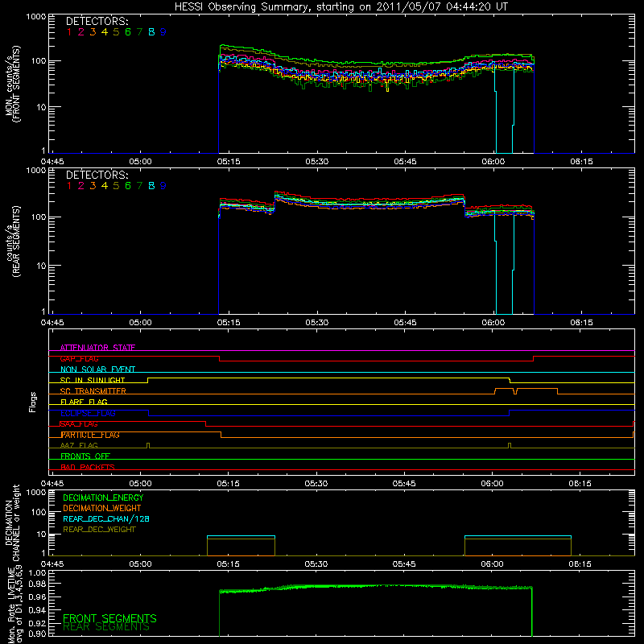
Task: Click the FRONTS_OFF flag label
Action: (85, 456)
